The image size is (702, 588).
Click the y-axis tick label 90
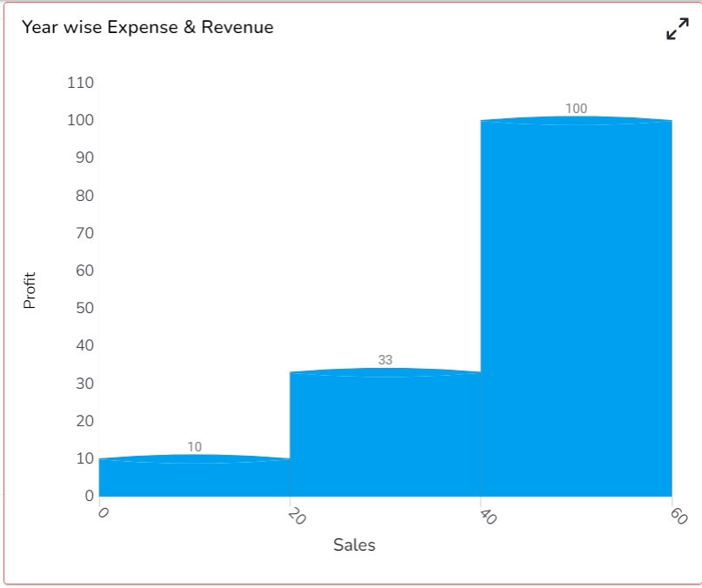click(84, 157)
